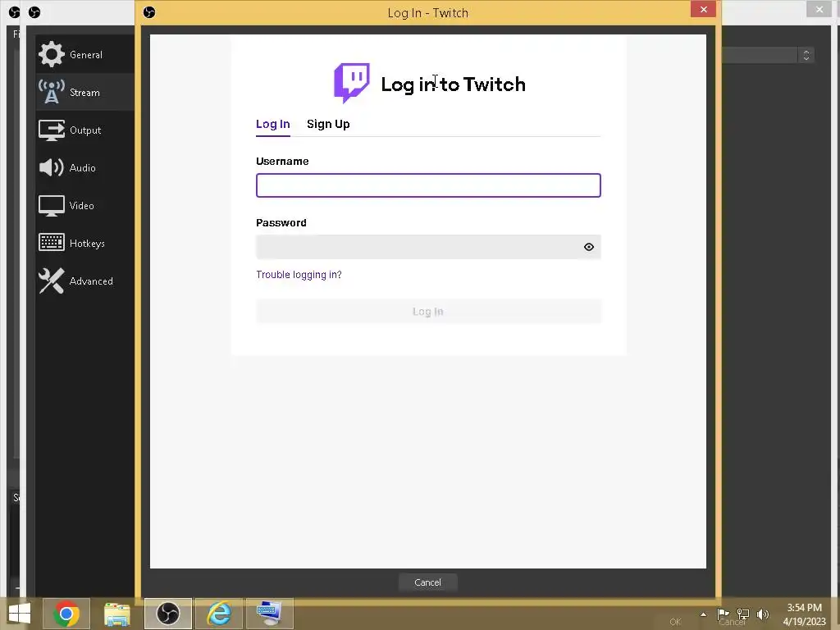Switch to the Sign Up tab

point(328,125)
